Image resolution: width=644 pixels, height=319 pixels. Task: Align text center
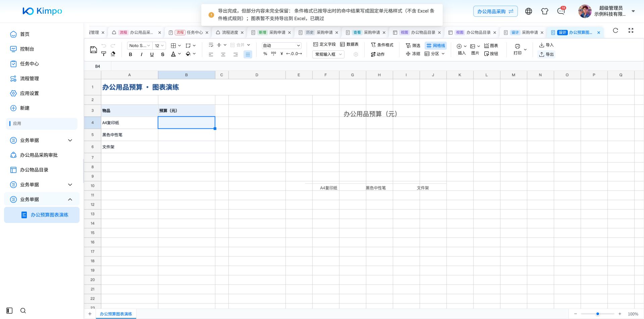pos(223,54)
